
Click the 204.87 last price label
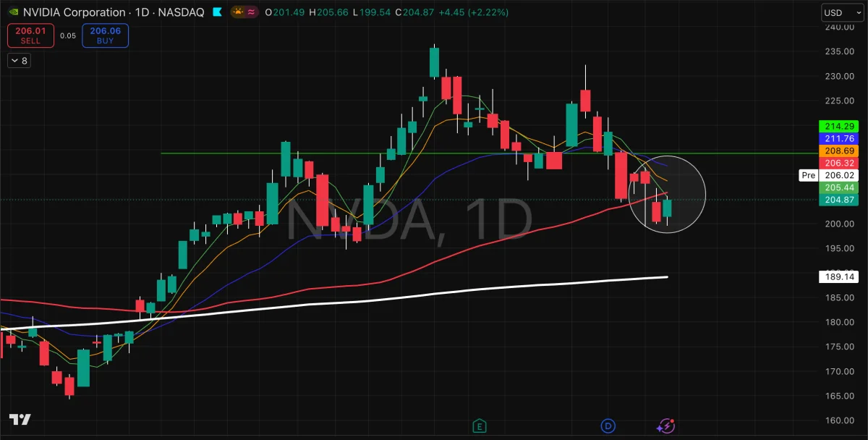839,200
